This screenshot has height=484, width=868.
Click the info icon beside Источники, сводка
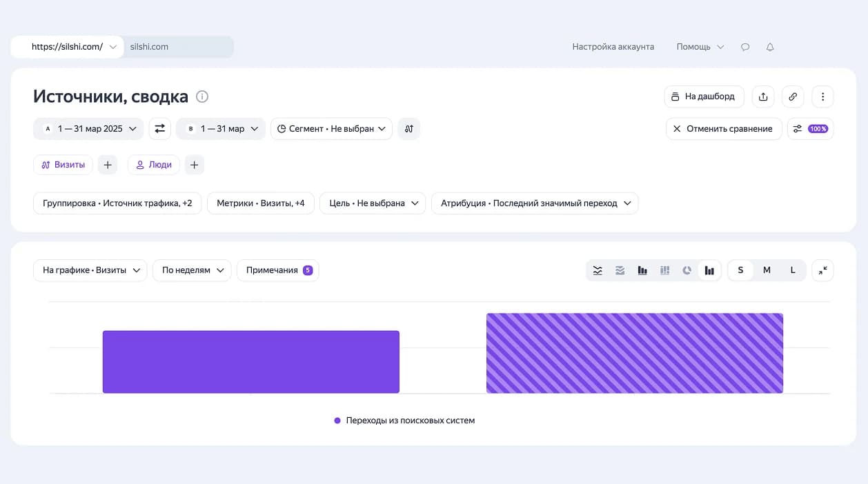click(202, 97)
